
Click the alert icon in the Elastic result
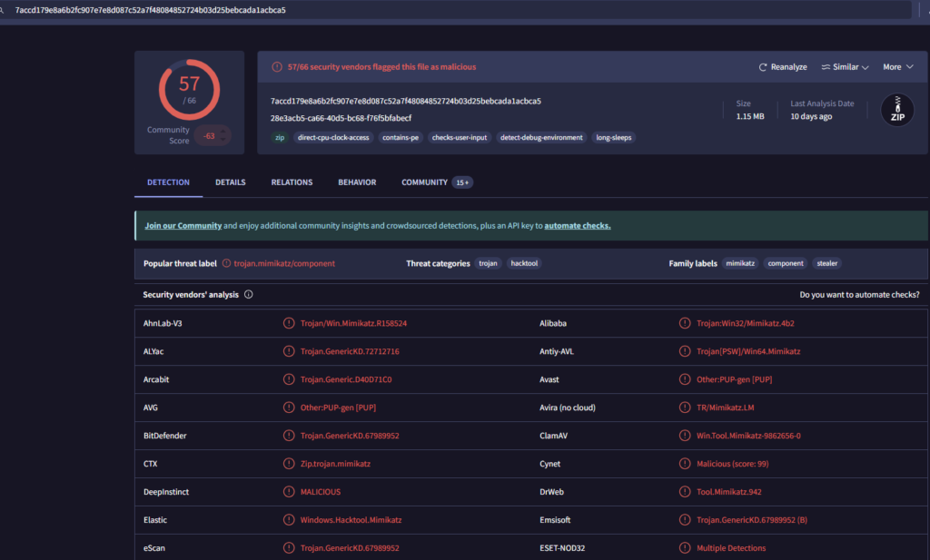click(x=289, y=520)
